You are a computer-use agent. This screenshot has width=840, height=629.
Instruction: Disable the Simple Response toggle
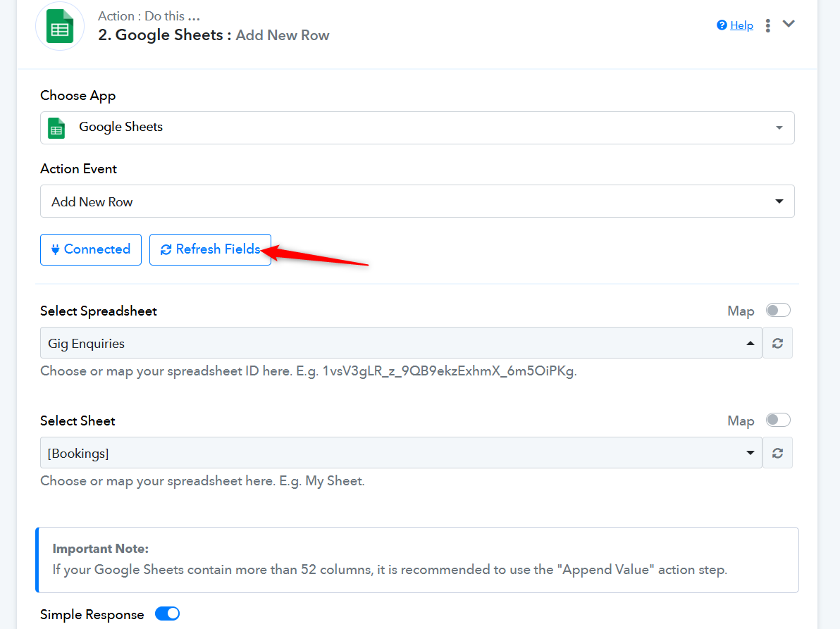[167, 614]
